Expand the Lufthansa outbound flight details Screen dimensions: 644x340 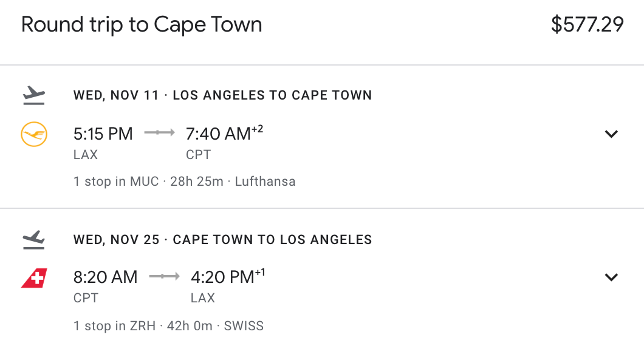(611, 134)
